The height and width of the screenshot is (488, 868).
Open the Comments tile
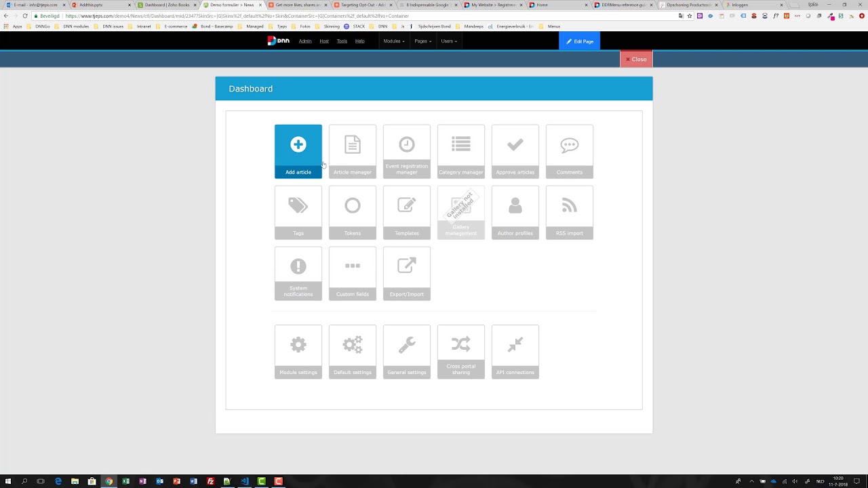click(570, 152)
